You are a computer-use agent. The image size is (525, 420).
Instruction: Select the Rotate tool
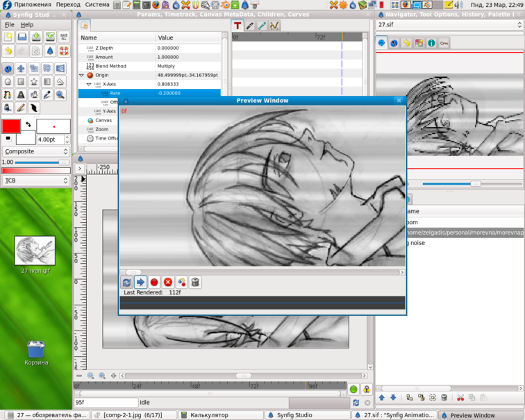tap(47, 69)
